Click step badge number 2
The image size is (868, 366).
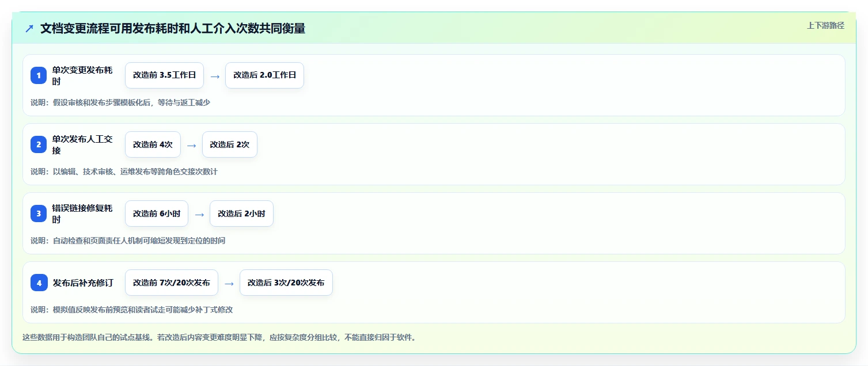tap(39, 144)
